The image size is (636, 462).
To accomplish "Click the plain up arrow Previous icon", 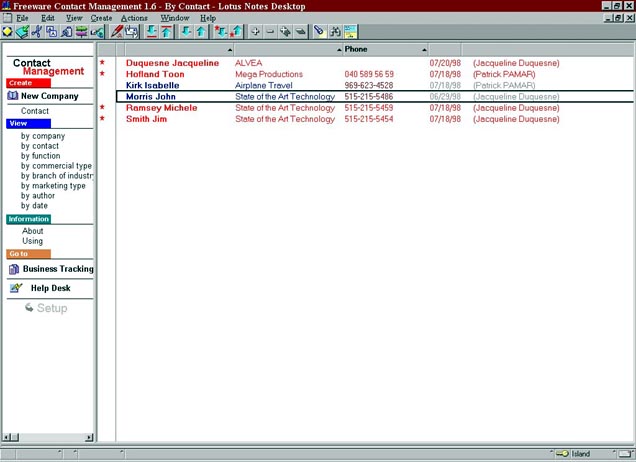I will 201,32.
